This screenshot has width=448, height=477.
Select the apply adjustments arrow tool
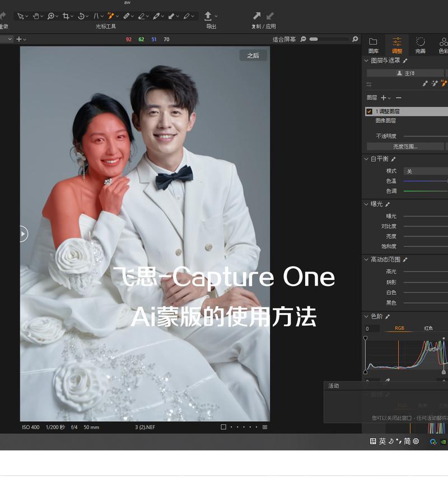[171, 16]
